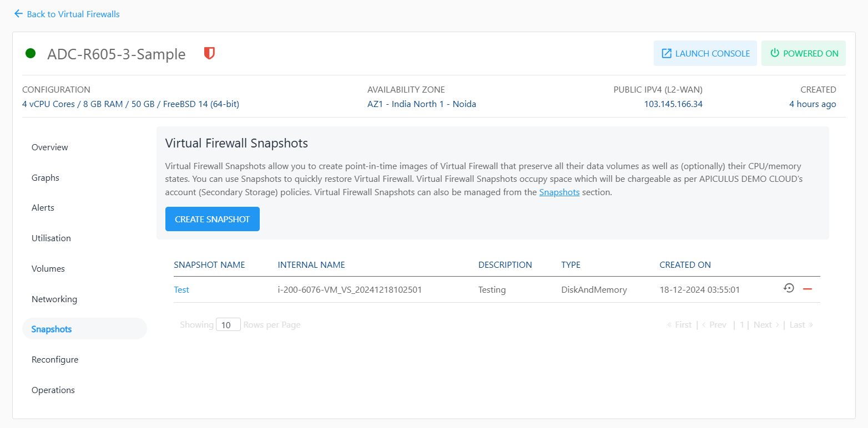Launch the firewall console
The image size is (868, 428).
(x=705, y=54)
